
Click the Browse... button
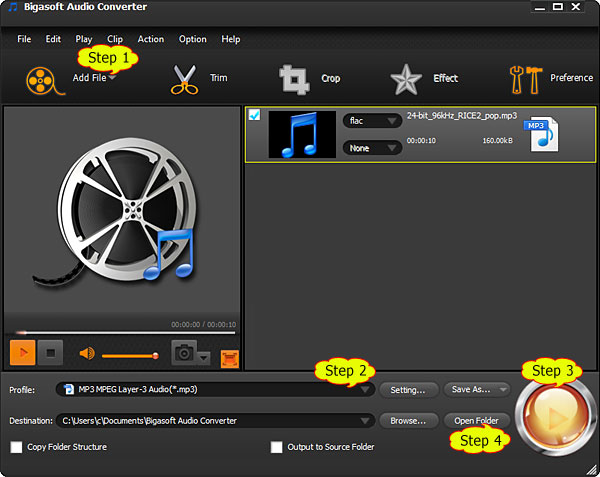tap(408, 421)
